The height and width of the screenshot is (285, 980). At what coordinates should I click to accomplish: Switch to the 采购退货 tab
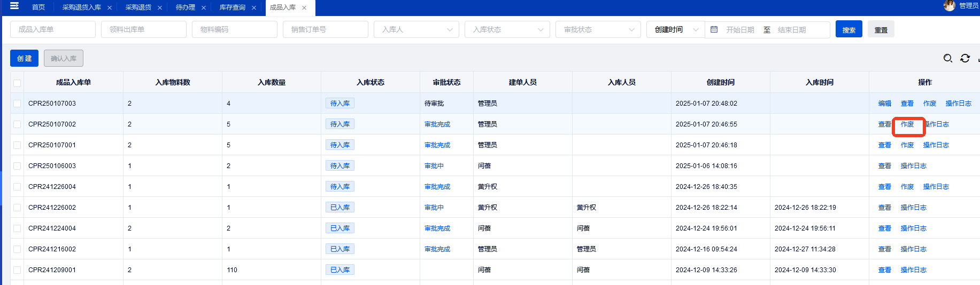click(138, 7)
